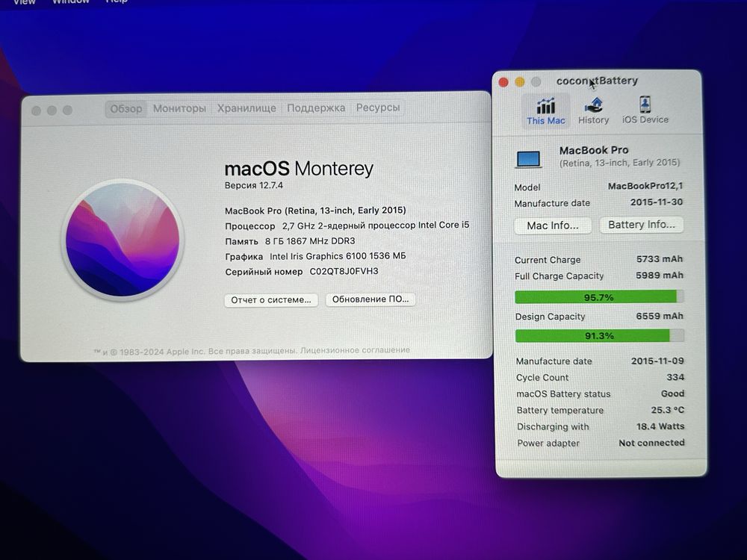Click Power adapter Not connected status
The image size is (747, 560).
(651, 442)
